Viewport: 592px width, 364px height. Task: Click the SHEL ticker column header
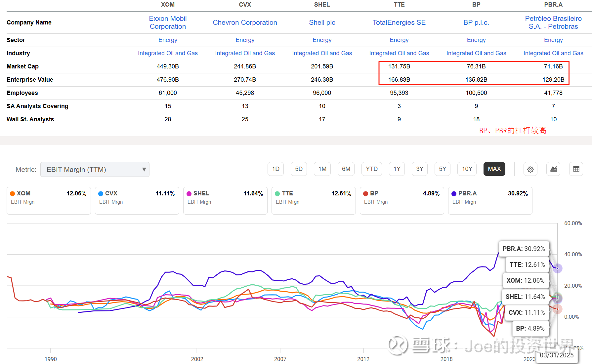click(x=322, y=5)
